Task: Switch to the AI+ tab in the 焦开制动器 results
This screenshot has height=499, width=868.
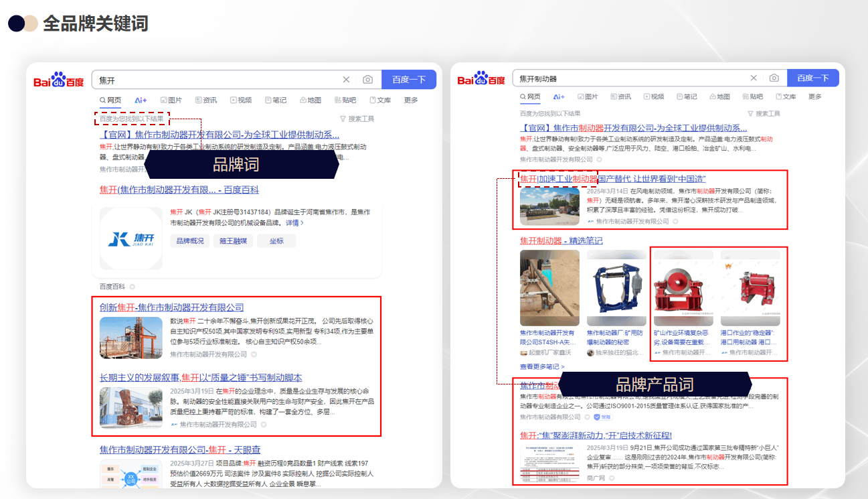Action: pos(558,97)
